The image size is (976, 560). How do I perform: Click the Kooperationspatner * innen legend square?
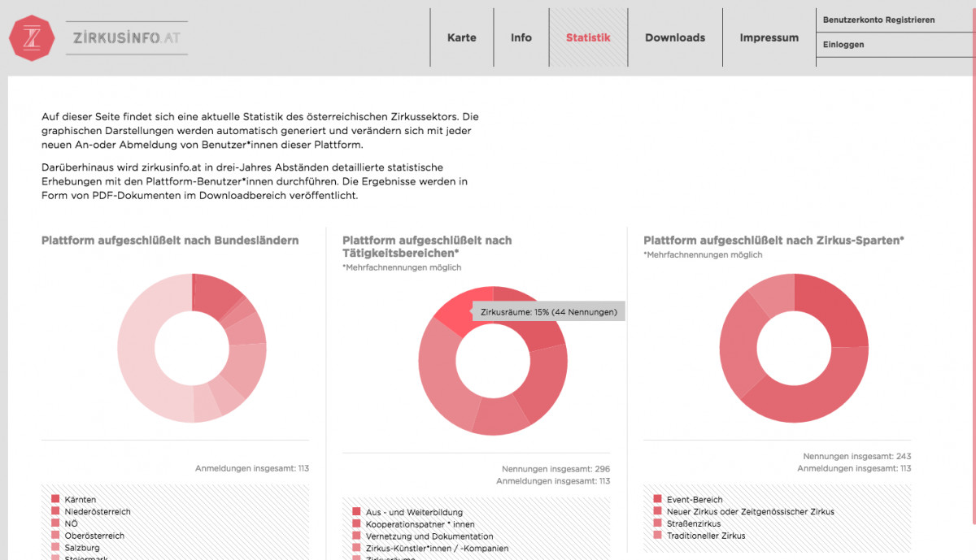tap(356, 524)
